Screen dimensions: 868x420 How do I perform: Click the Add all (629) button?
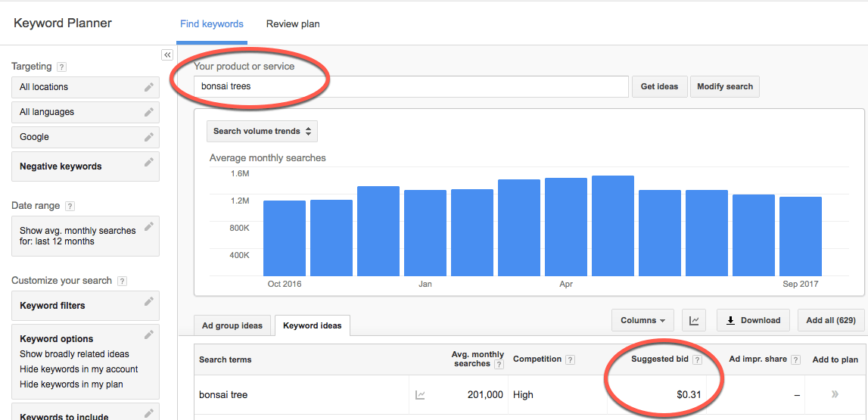tap(830, 320)
